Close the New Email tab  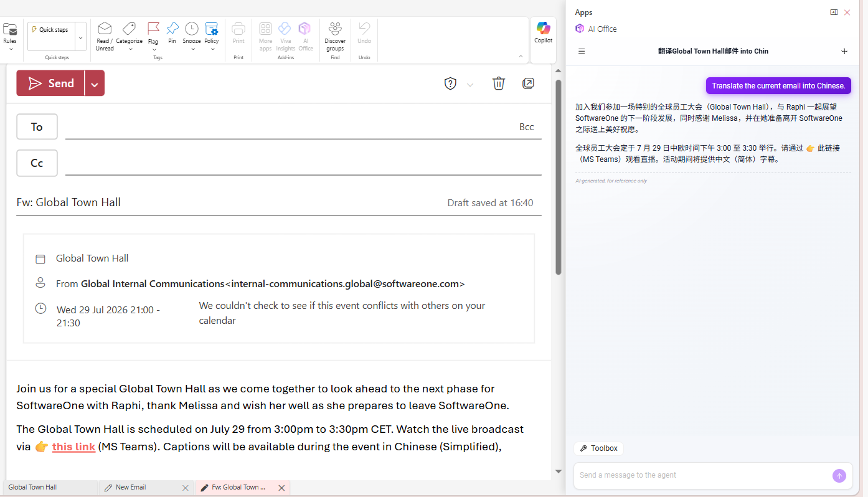tap(186, 488)
